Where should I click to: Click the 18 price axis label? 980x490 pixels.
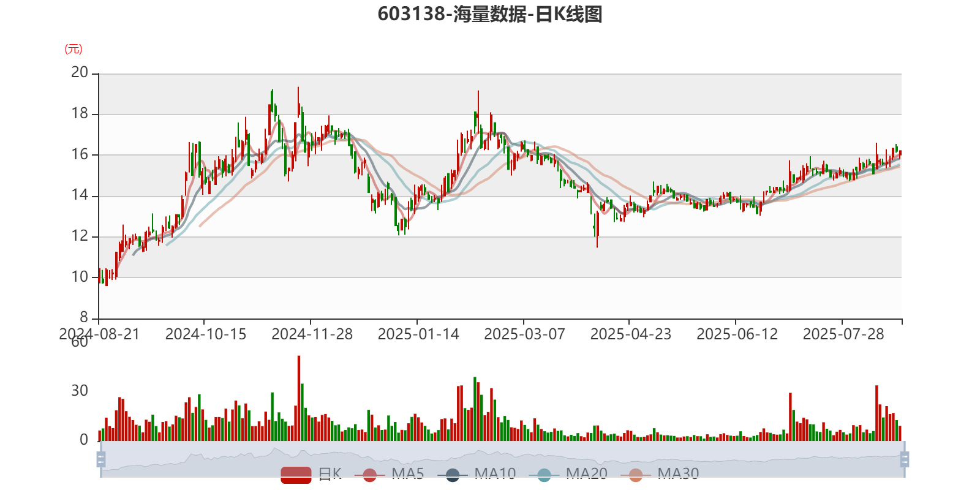pyautogui.click(x=80, y=113)
